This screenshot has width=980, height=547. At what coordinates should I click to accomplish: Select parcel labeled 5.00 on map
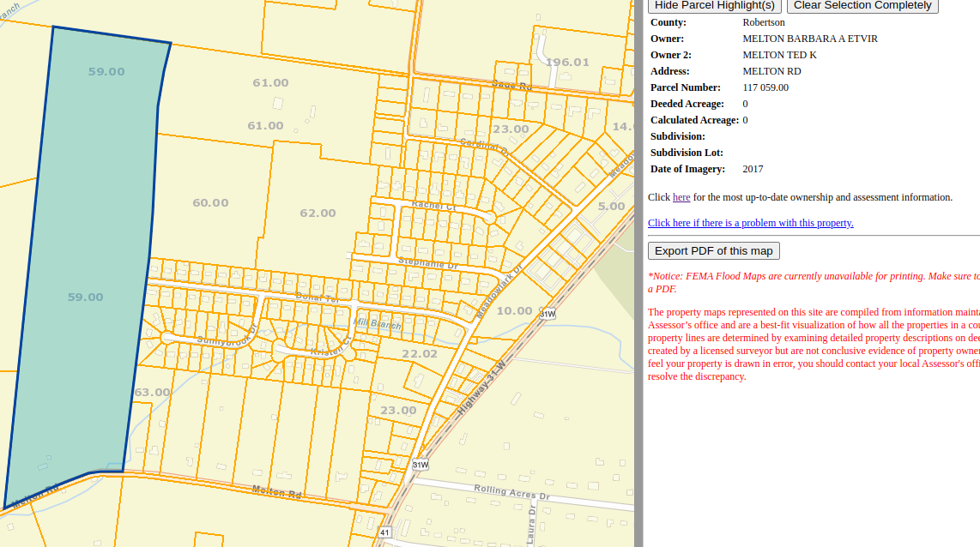611,206
